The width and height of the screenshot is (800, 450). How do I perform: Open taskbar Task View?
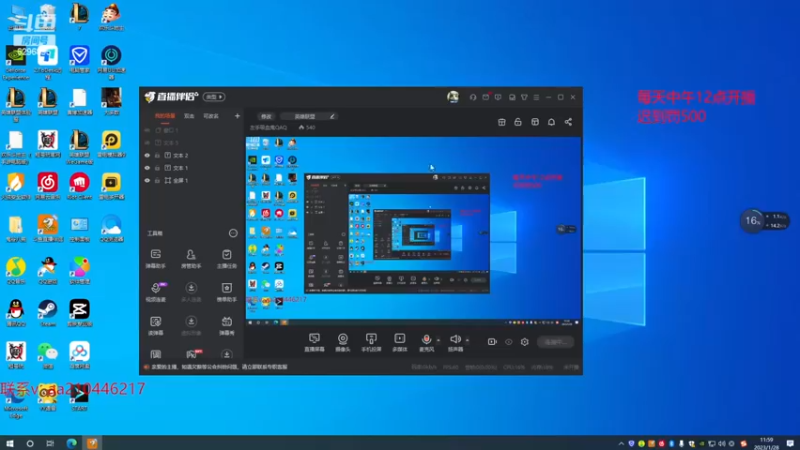50,443
